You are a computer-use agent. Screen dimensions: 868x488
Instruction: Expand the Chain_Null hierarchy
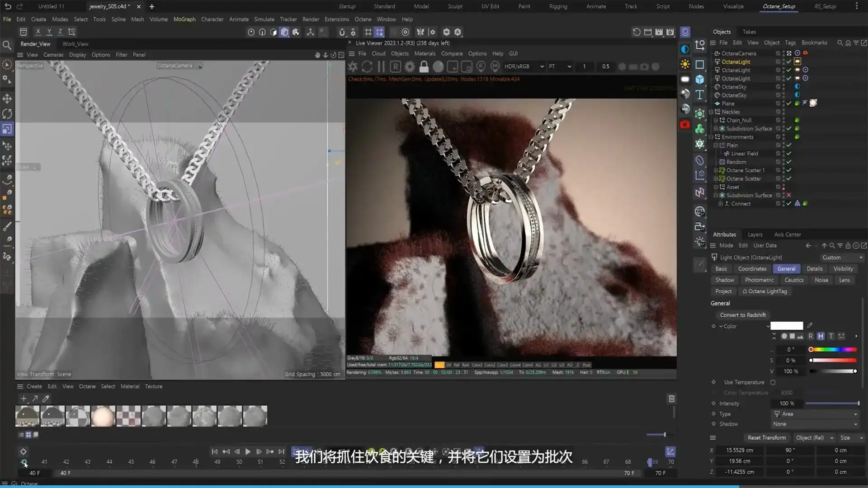pos(716,120)
